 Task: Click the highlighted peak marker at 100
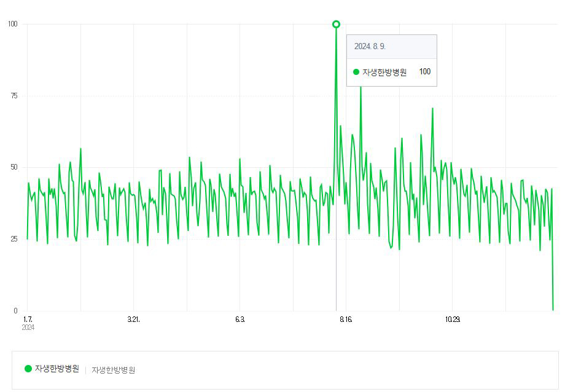336,24
